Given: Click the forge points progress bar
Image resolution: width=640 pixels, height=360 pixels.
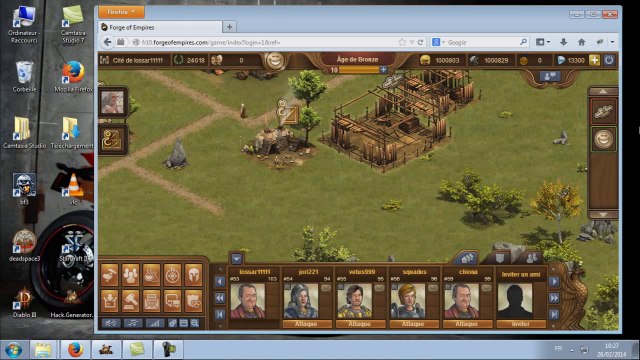Looking at the screenshot, I should click(359, 70).
